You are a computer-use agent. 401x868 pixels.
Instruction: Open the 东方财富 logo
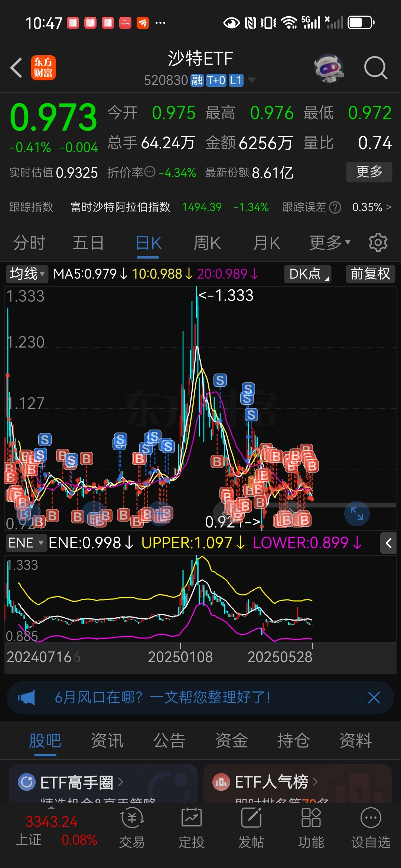click(43, 68)
